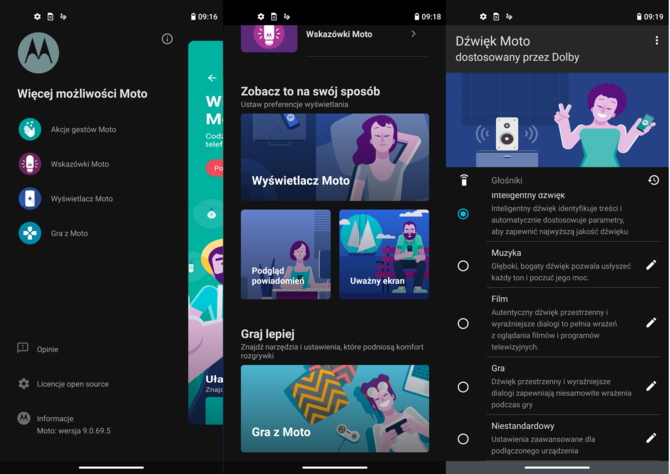Open Wskazówki Moto lightbulb icon in drawer
Viewport: 670px width, 474px height.
29,164
